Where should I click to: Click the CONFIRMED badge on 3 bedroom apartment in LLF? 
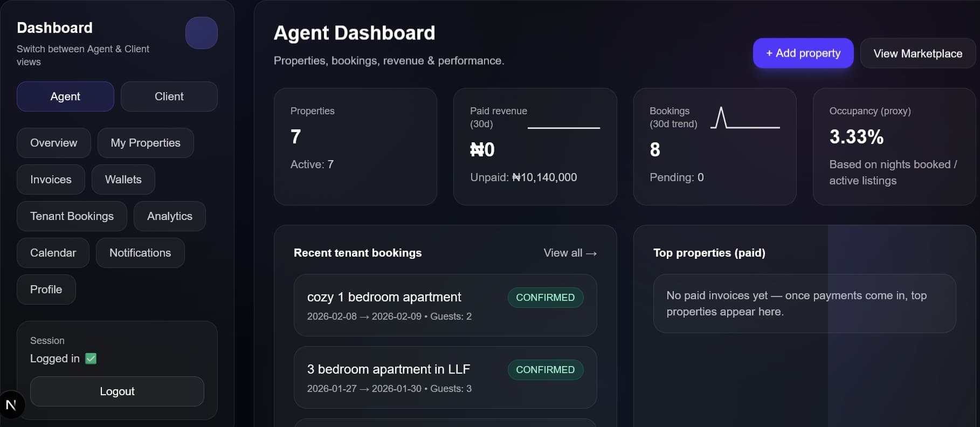click(x=545, y=370)
